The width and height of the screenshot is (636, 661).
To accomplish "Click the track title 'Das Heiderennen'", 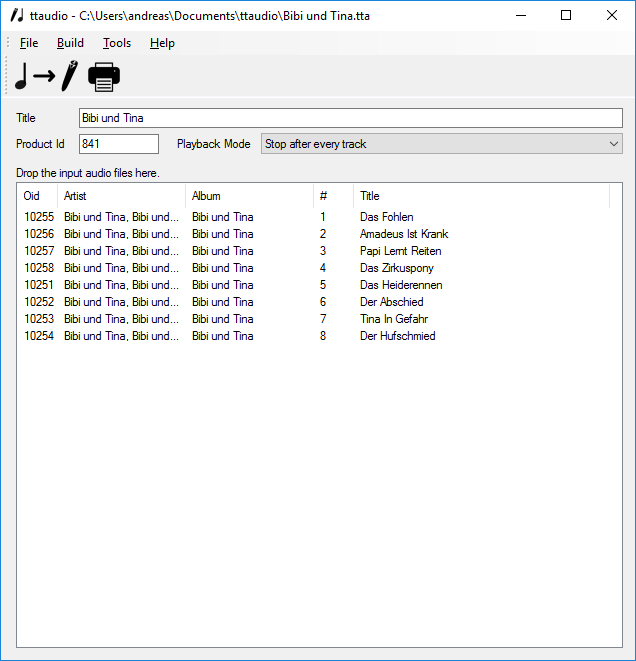I will click(401, 285).
